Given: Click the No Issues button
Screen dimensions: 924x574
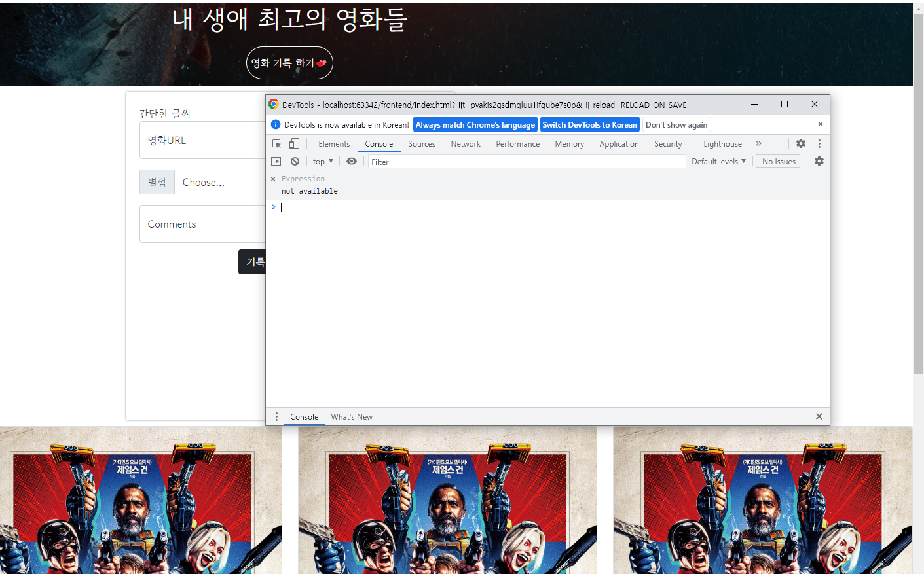Looking at the screenshot, I should [x=779, y=161].
